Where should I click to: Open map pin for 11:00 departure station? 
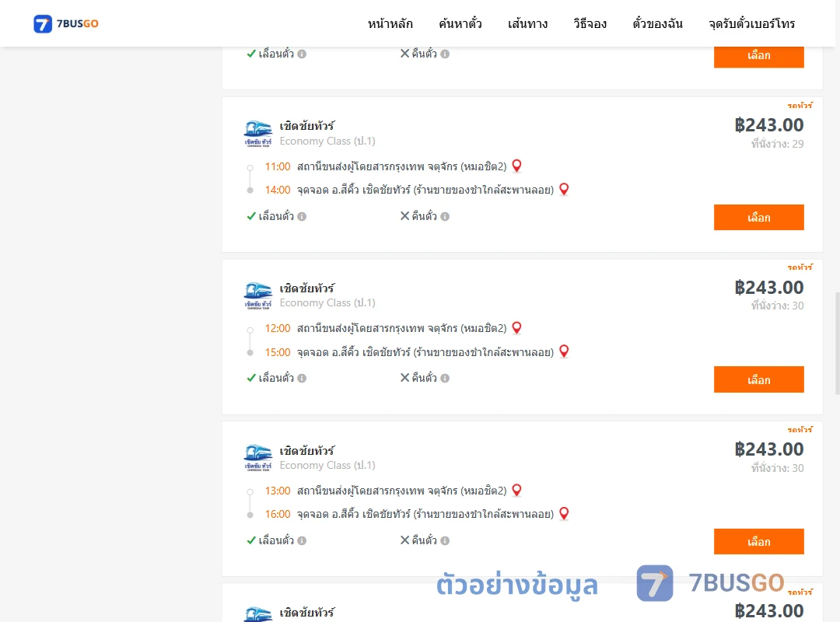pos(516,166)
